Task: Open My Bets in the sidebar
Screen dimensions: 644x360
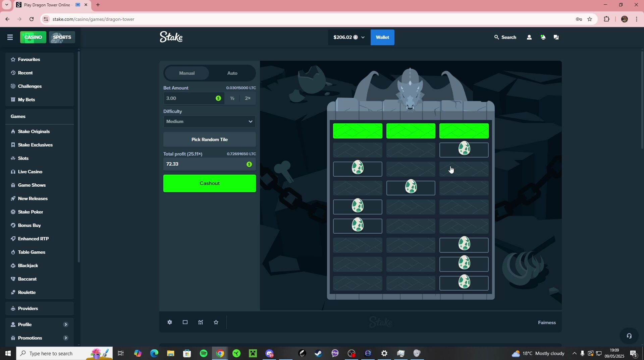Action: coord(40,100)
